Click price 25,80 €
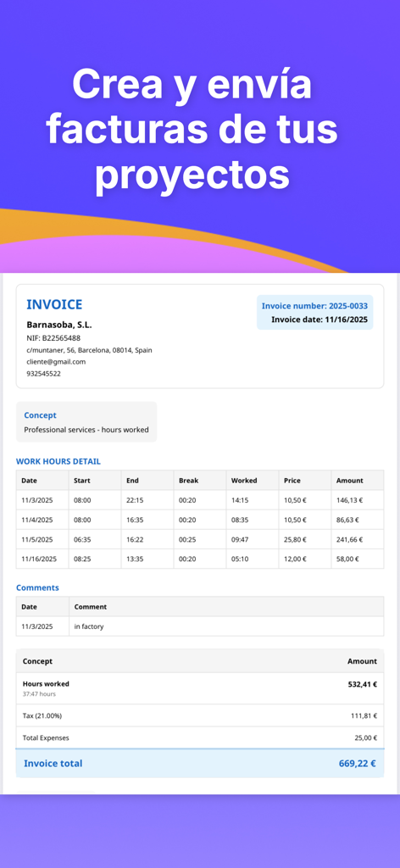This screenshot has height=868, width=400. point(295,540)
